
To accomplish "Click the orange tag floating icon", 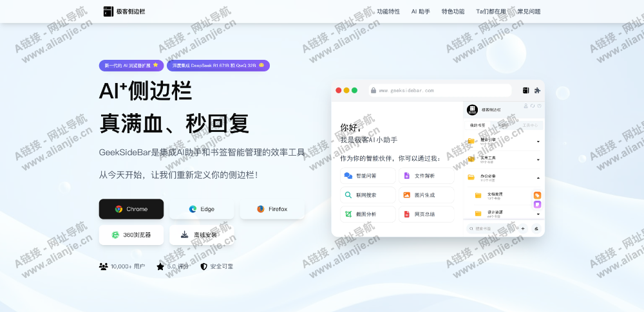I will 537,196.
